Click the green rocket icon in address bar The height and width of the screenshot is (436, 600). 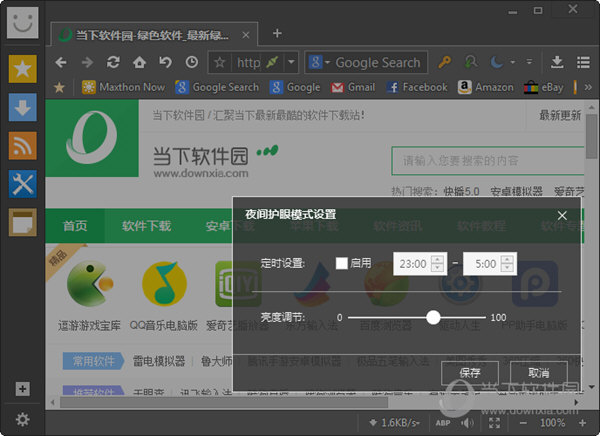pos(272,62)
